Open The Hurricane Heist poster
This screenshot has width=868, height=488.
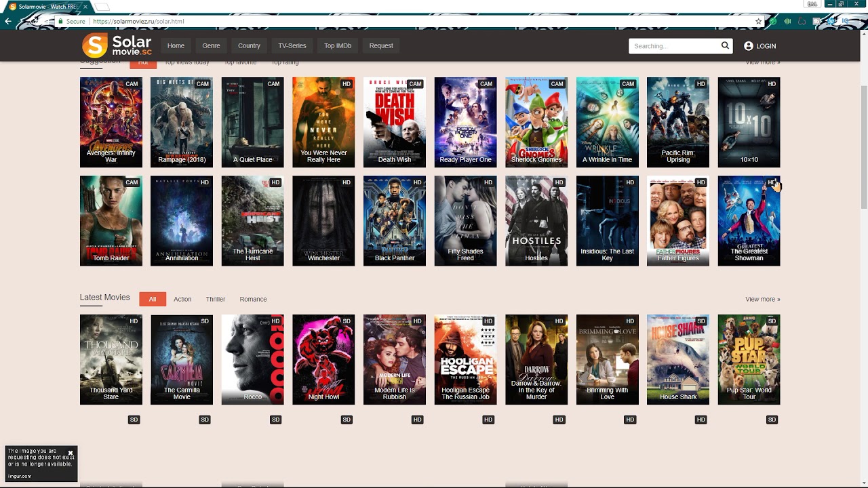253,221
